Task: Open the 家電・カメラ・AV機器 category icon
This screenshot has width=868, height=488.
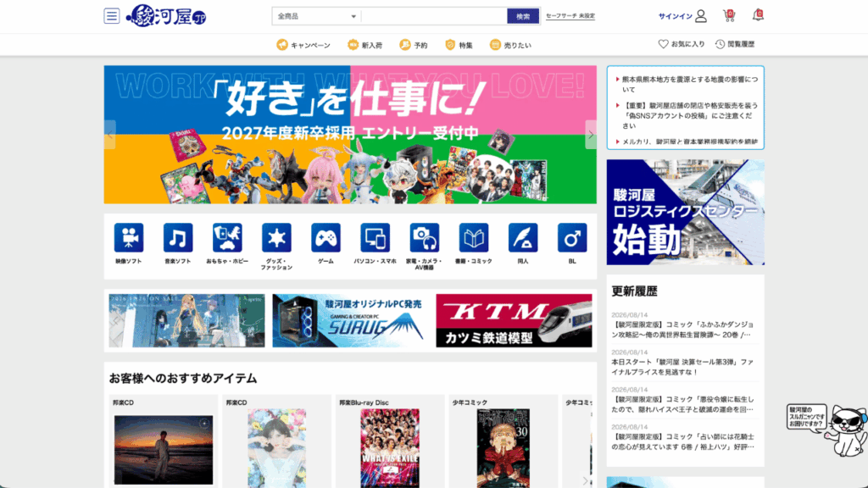Action: [x=424, y=238]
